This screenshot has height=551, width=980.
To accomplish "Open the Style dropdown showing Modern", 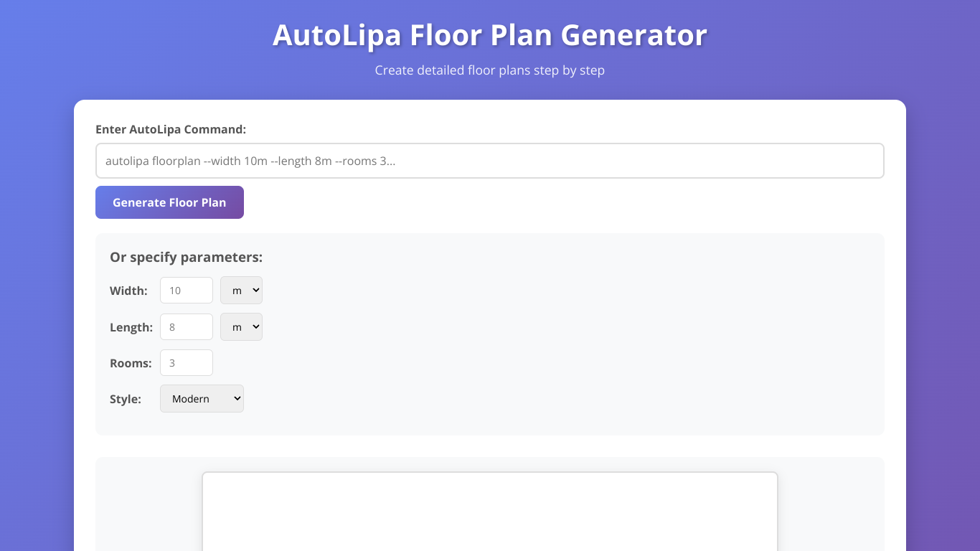I will click(x=202, y=399).
